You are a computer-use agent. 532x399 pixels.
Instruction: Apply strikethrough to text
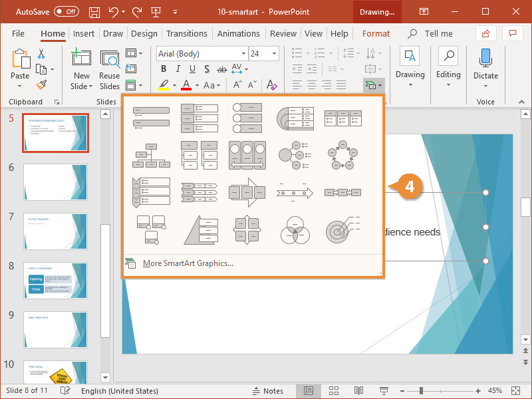tap(221, 68)
